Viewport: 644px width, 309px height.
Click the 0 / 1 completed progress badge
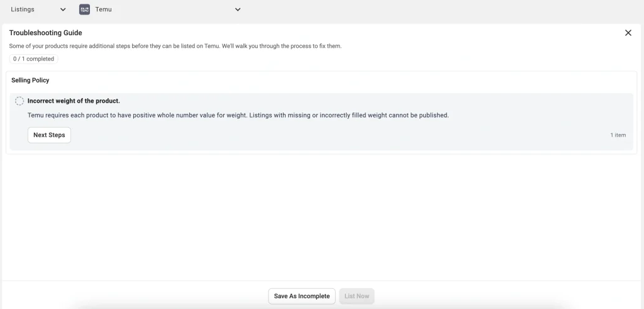(x=33, y=59)
